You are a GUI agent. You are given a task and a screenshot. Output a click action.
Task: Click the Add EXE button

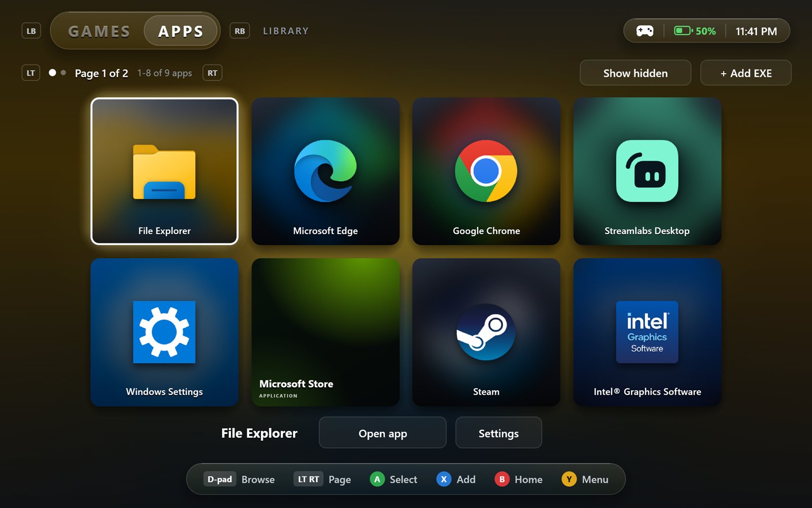746,73
